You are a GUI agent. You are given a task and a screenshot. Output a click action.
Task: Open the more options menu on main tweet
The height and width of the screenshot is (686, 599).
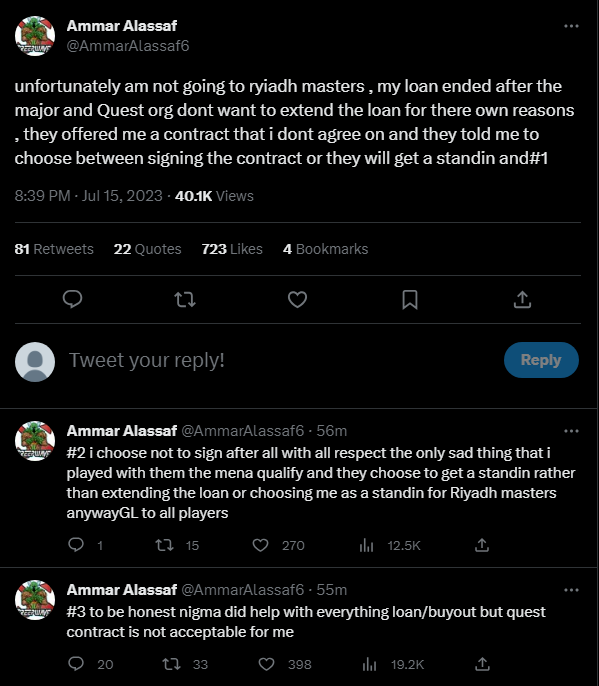571,26
